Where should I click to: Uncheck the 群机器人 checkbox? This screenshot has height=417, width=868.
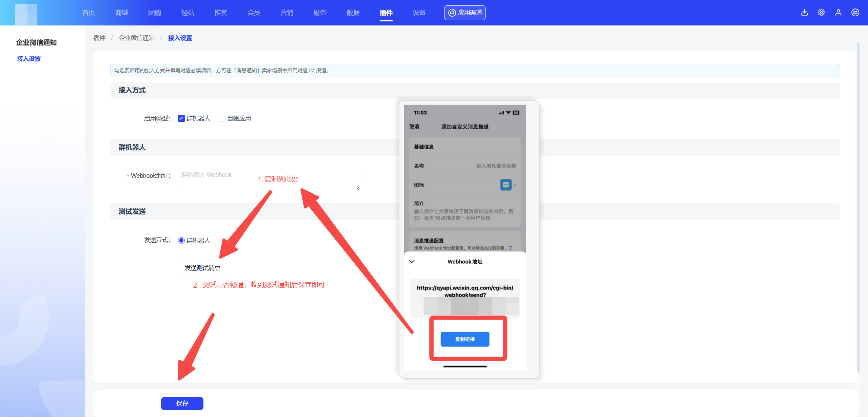(181, 118)
